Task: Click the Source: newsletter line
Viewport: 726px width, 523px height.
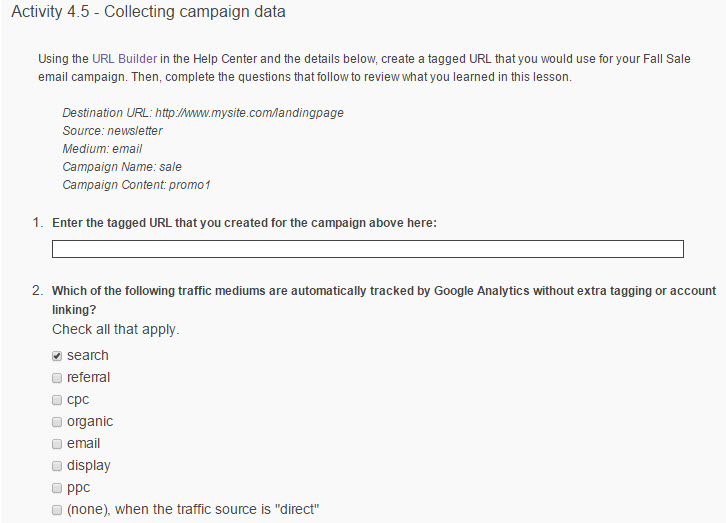Action: pyautogui.click(x=112, y=131)
